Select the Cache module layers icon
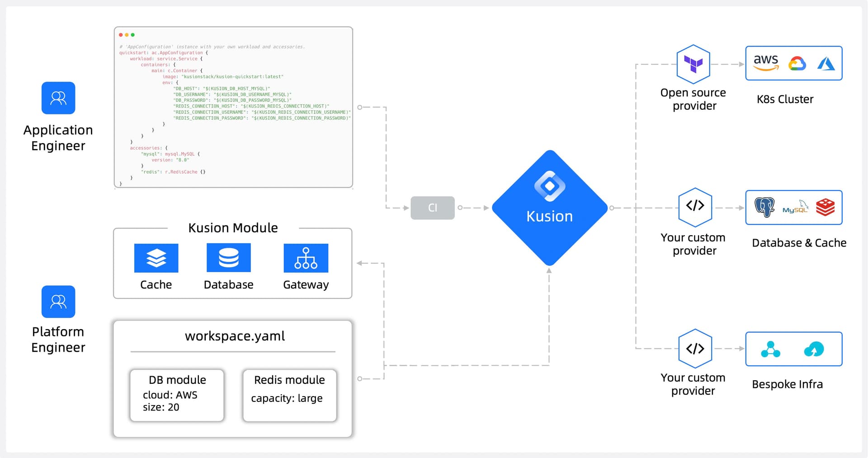This screenshot has width=868, height=458. click(156, 258)
